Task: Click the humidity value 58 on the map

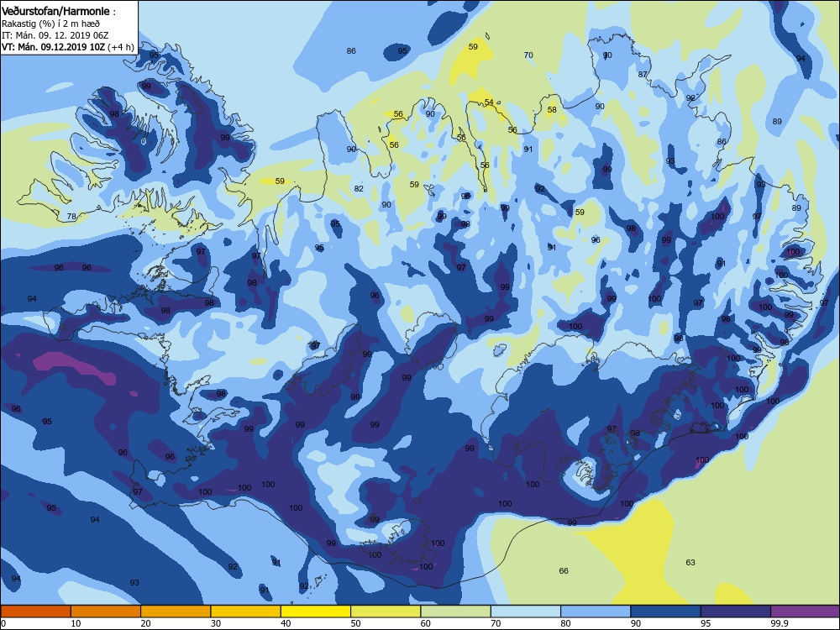Action: click(x=552, y=110)
